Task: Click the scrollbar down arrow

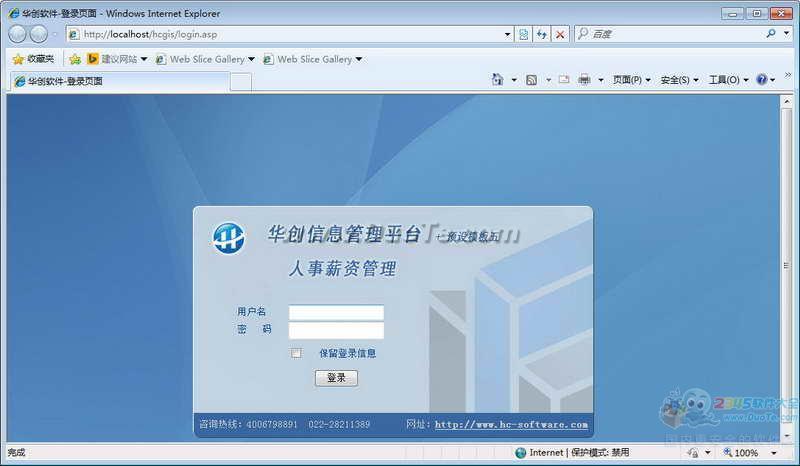Action: (786, 435)
